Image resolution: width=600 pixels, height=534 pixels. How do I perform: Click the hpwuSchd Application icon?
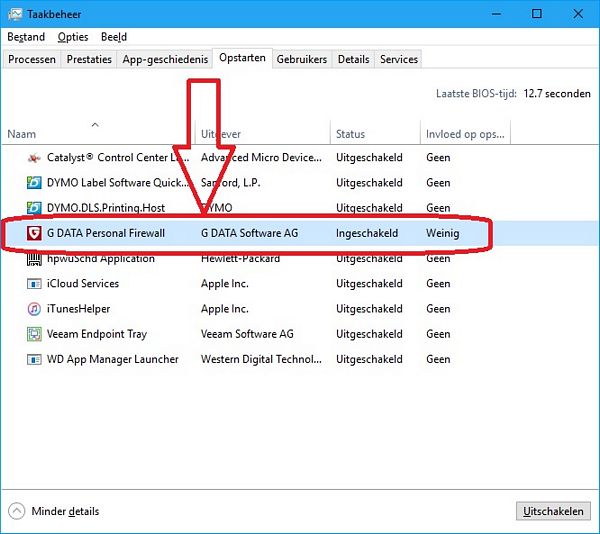click(34, 258)
